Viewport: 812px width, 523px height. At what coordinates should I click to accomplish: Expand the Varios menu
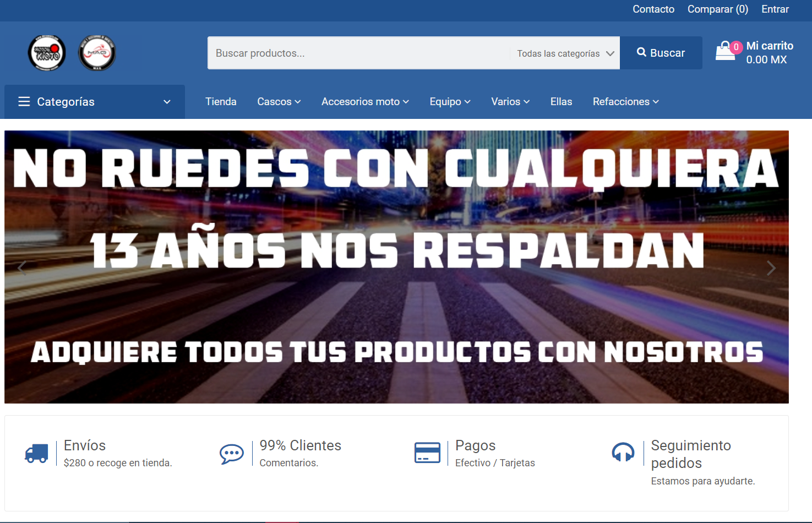[510, 101]
